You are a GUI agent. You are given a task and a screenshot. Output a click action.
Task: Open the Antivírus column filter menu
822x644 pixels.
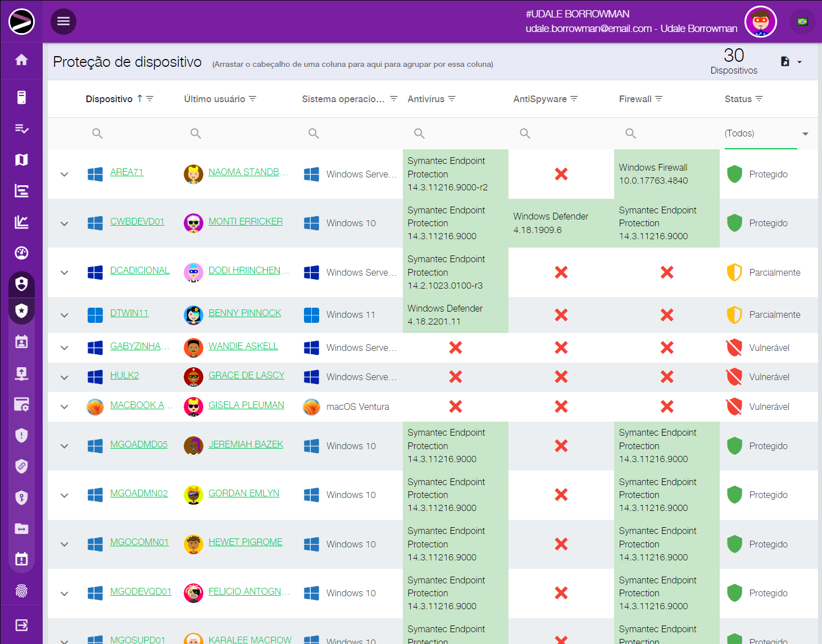click(x=452, y=99)
